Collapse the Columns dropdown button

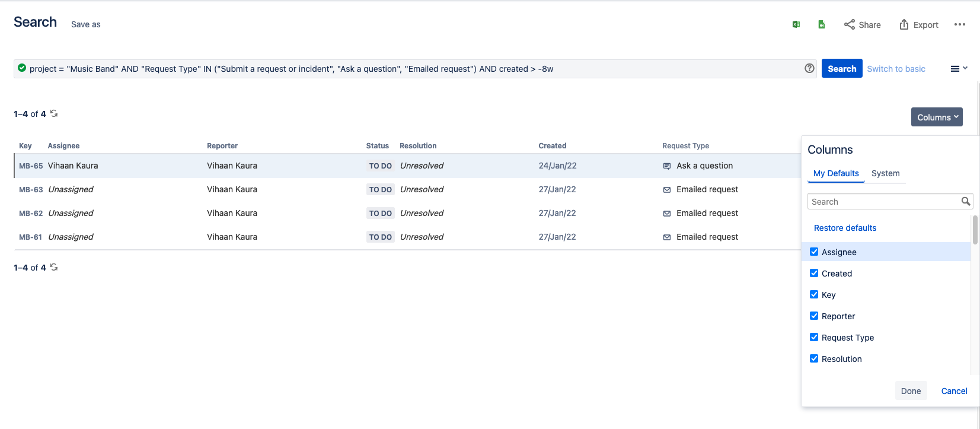pos(936,117)
